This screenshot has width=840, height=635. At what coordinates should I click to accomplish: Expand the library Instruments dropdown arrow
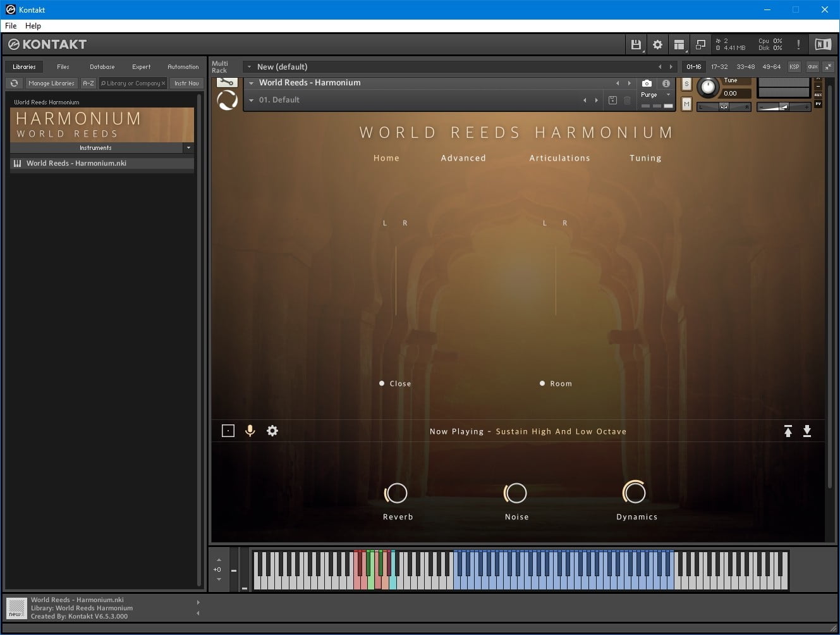188,147
